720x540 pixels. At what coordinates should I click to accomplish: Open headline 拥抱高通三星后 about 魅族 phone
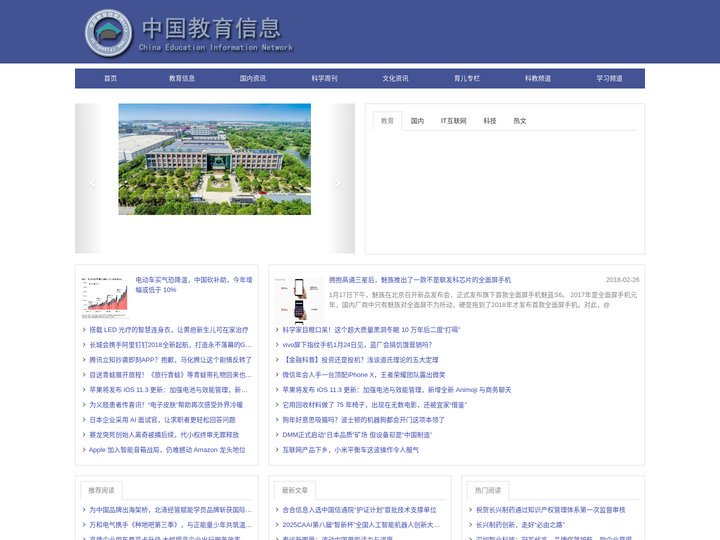[x=420, y=280]
